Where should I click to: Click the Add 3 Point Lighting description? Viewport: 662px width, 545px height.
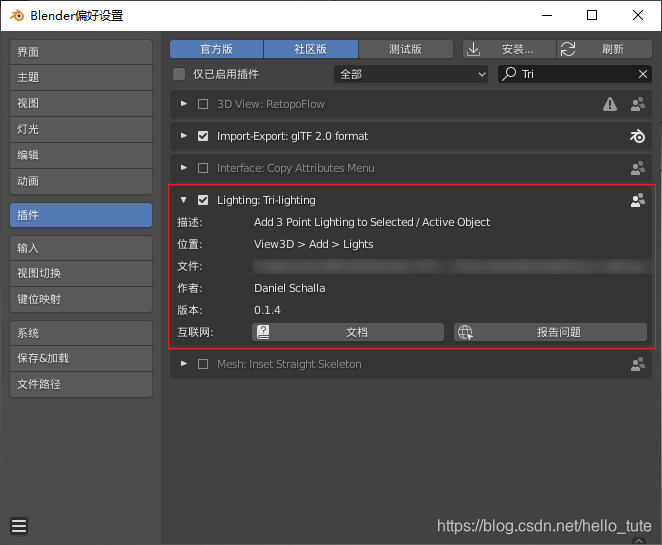pos(372,222)
